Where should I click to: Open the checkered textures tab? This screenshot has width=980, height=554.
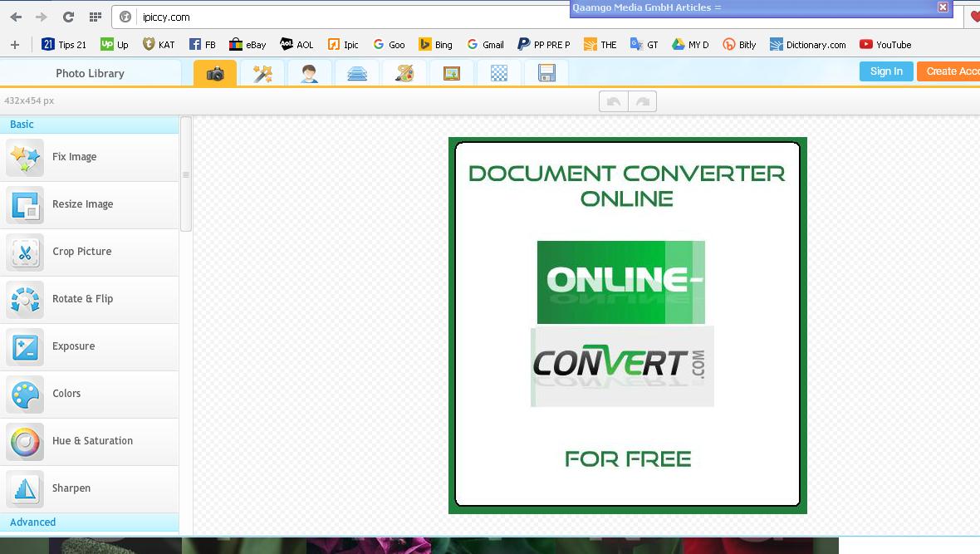tap(499, 74)
